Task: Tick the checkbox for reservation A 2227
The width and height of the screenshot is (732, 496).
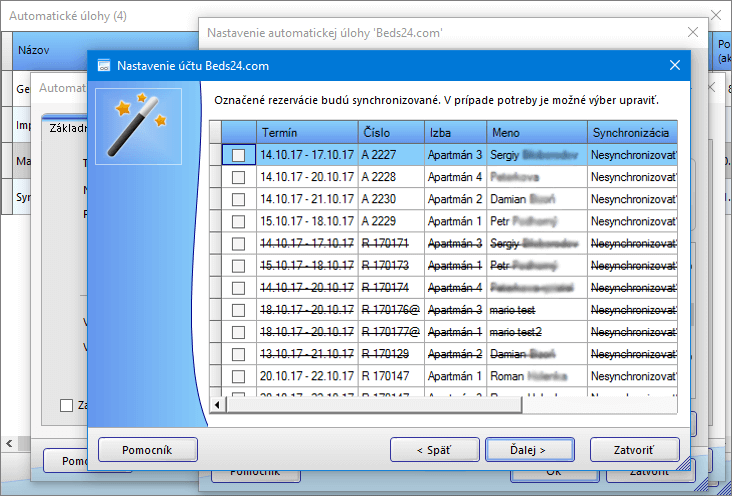Action: (x=238, y=155)
